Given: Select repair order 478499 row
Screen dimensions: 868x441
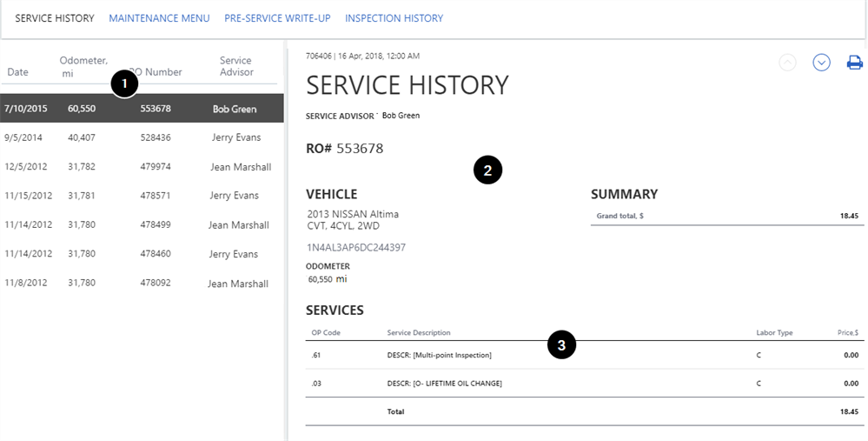Looking at the screenshot, I should [142, 225].
